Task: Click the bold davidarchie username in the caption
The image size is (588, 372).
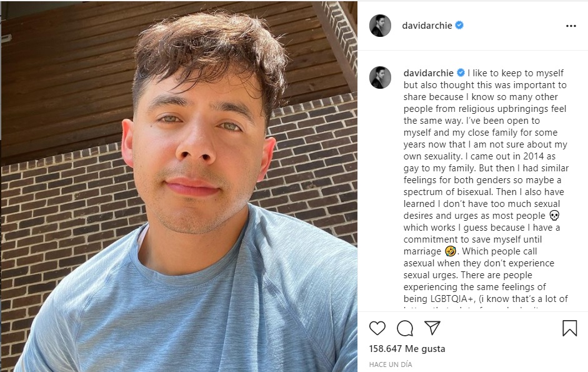Action: tap(427, 73)
